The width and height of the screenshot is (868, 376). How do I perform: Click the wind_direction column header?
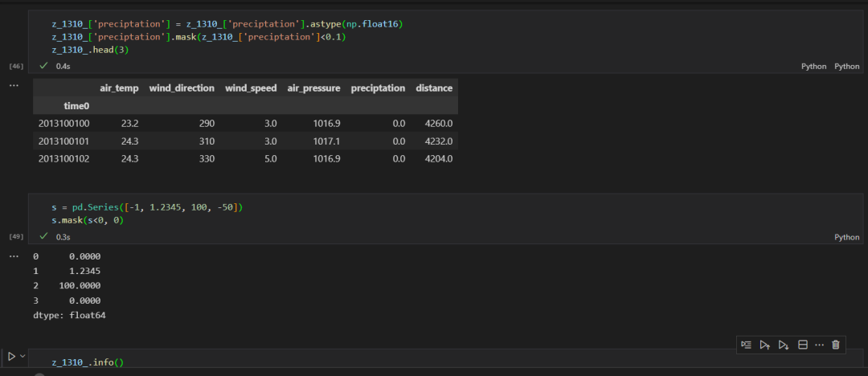point(182,88)
